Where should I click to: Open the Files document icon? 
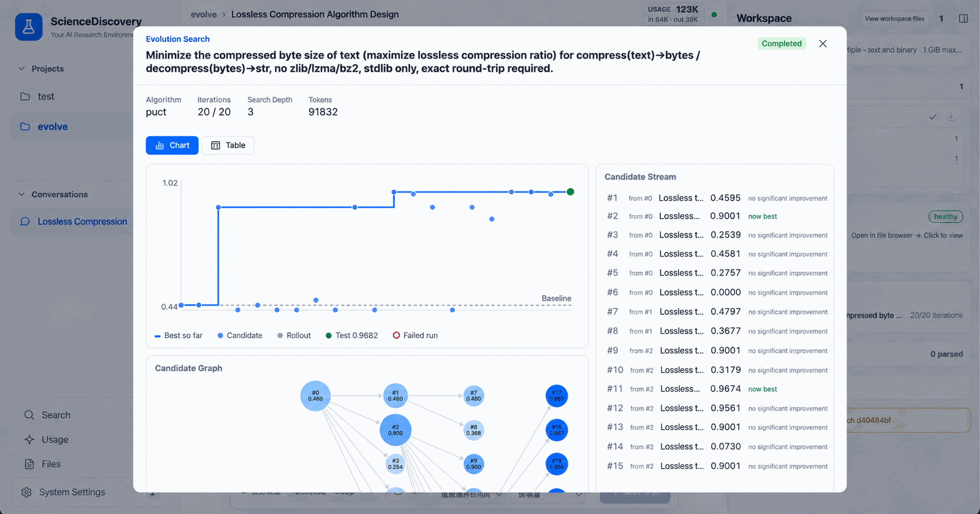coord(29,464)
